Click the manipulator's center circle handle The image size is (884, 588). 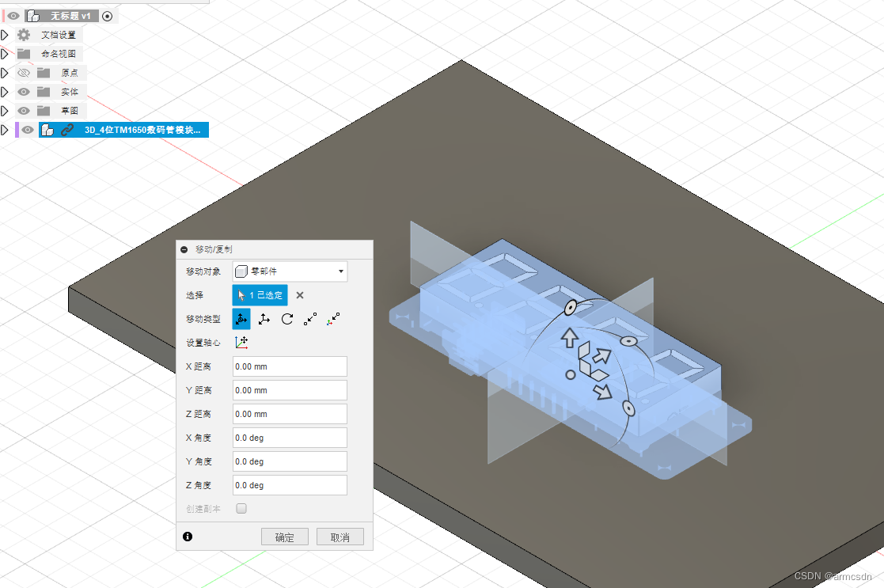pos(571,375)
